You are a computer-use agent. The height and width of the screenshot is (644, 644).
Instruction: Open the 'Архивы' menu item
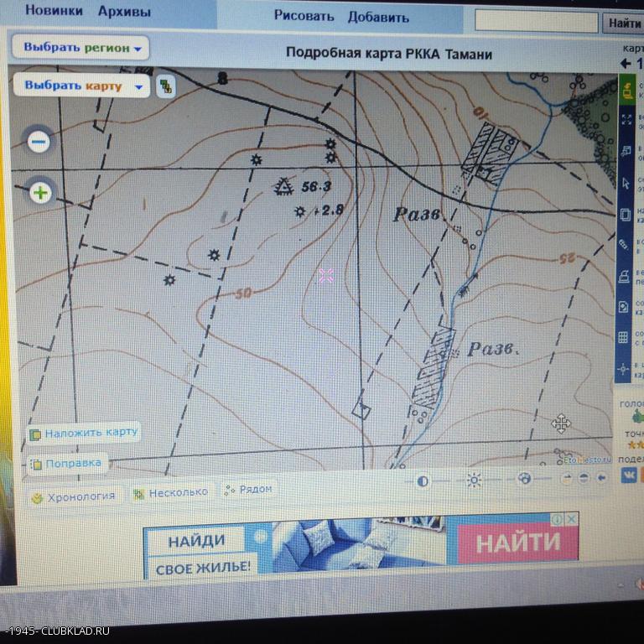point(124,12)
